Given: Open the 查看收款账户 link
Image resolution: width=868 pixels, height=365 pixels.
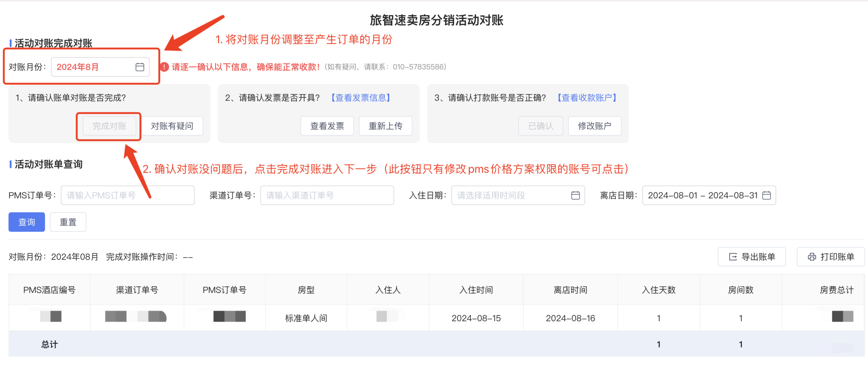Looking at the screenshot, I should pos(587,98).
